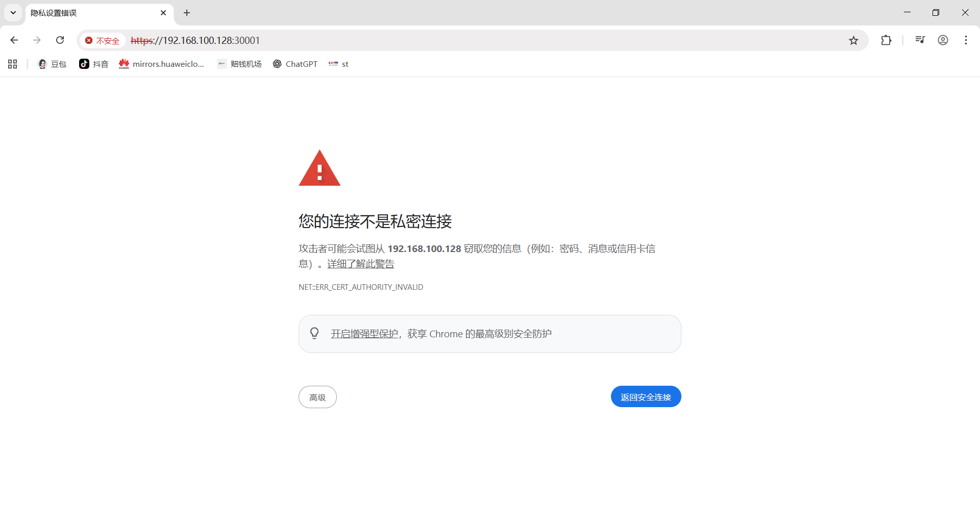Expand advanced options with 高级 button
Screen dimensions: 980x524
[x=317, y=396]
